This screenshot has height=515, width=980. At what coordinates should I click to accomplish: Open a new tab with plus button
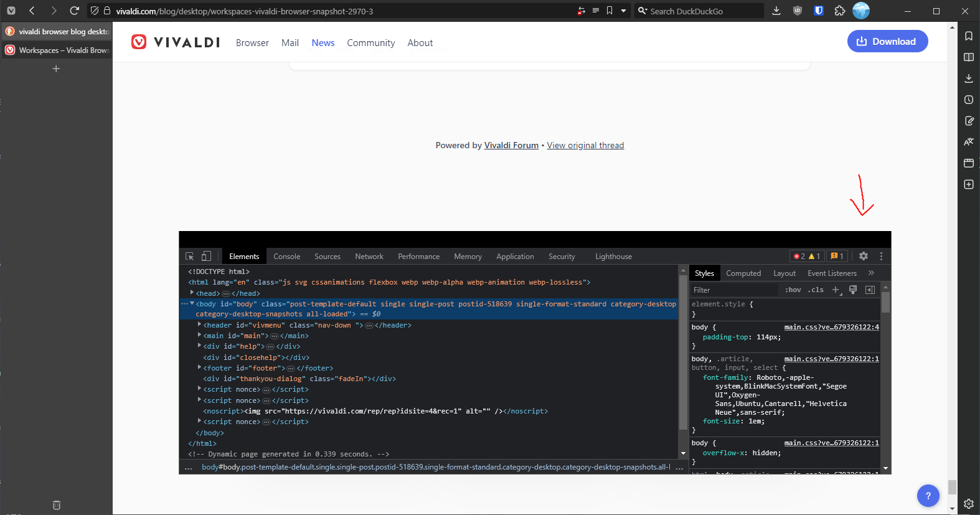56,69
